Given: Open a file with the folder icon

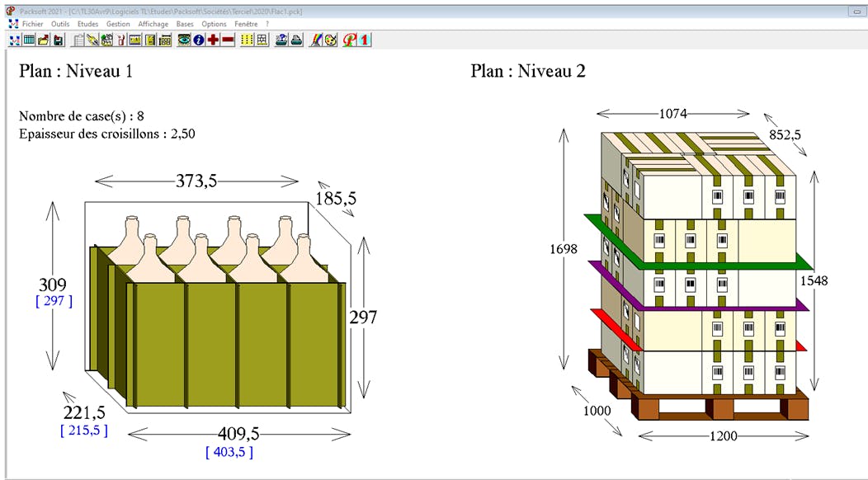Looking at the screenshot, I should point(43,40).
